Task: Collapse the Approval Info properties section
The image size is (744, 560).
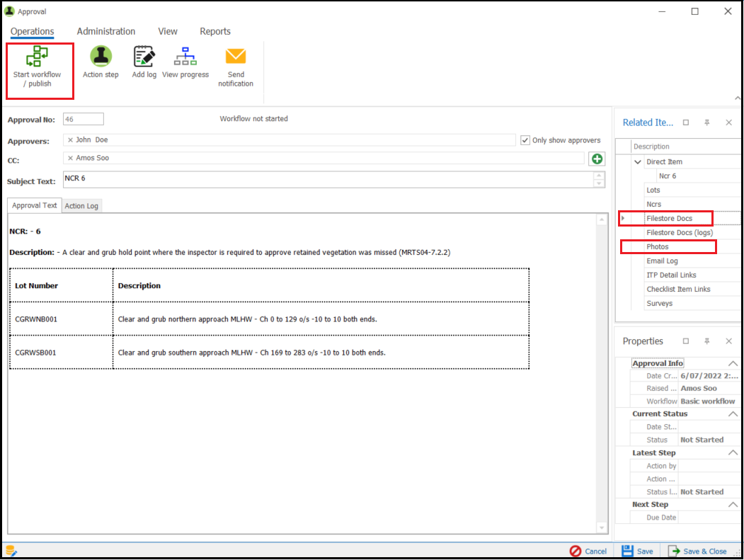Action: click(x=733, y=364)
